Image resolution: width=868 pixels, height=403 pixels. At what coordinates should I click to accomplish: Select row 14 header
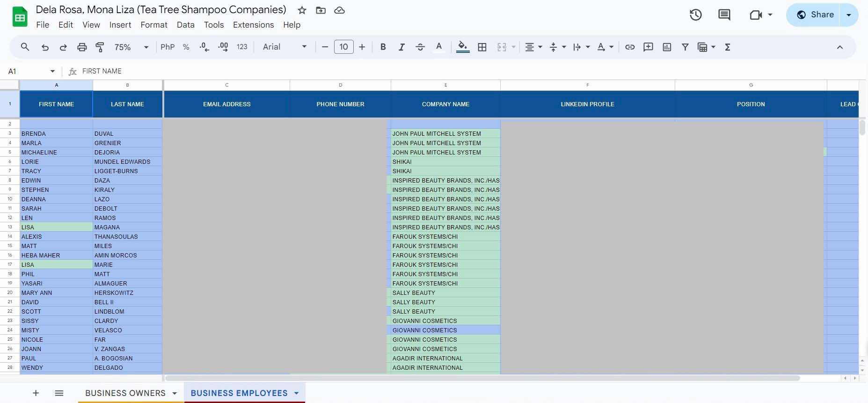point(10,236)
